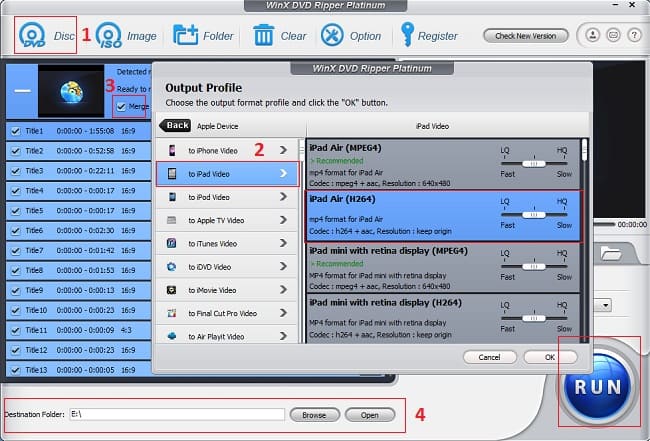Select iPad Air (H264) profile
The height and width of the screenshot is (441, 650).
point(443,216)
